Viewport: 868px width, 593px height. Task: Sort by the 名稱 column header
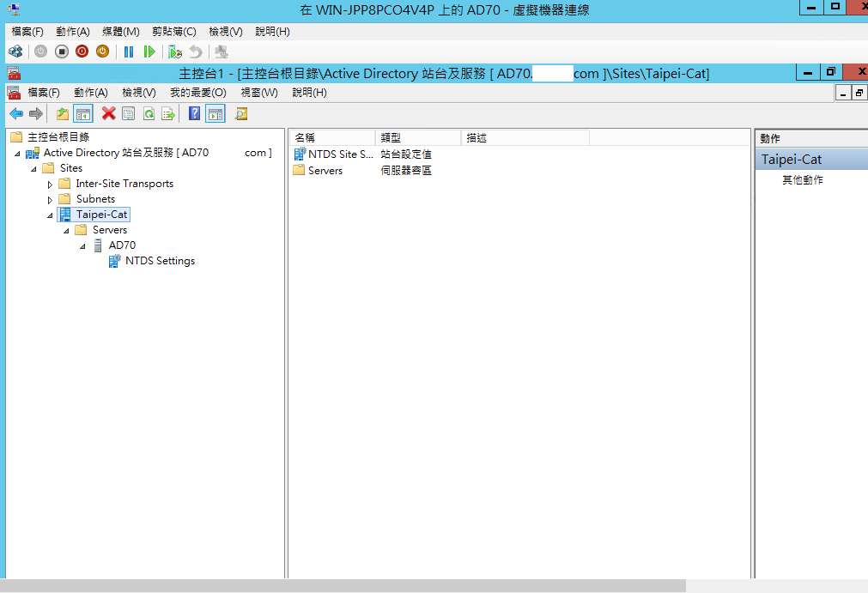[332, 138]
